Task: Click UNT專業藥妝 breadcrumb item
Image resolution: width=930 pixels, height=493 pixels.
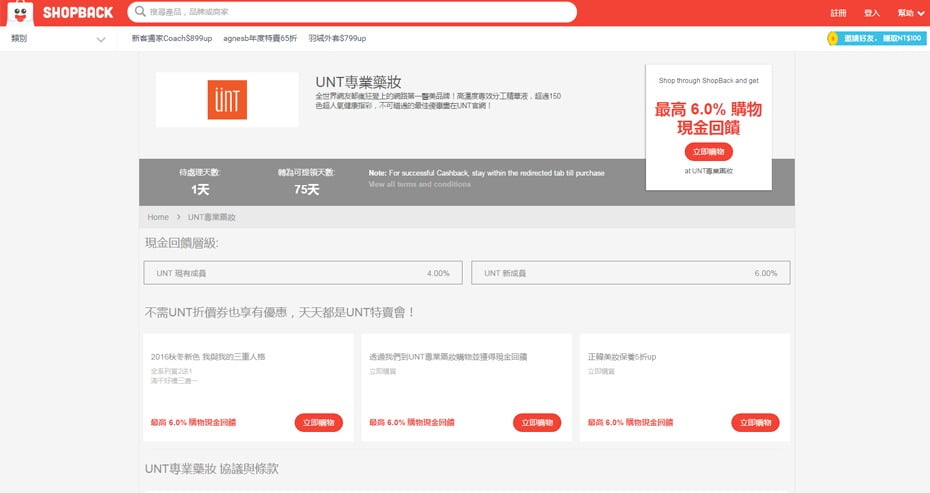Action: click(212, 217)
